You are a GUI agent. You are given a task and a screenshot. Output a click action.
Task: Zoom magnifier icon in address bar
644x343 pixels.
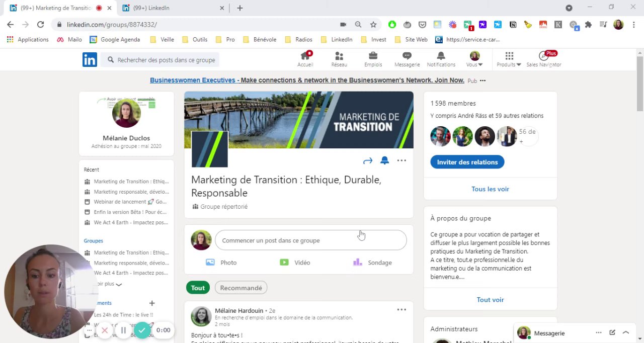click(358, 25)
